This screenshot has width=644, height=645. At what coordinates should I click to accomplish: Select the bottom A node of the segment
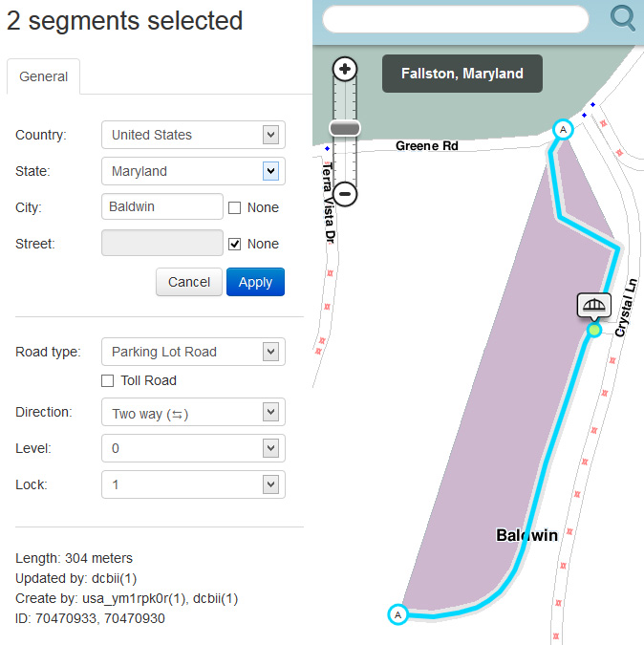398,614
